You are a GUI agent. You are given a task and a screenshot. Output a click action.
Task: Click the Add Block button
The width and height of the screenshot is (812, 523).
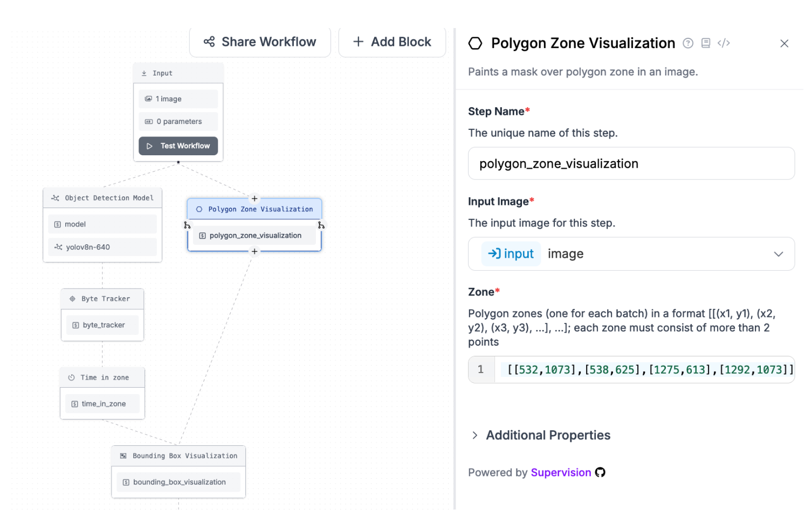point(392,42)
